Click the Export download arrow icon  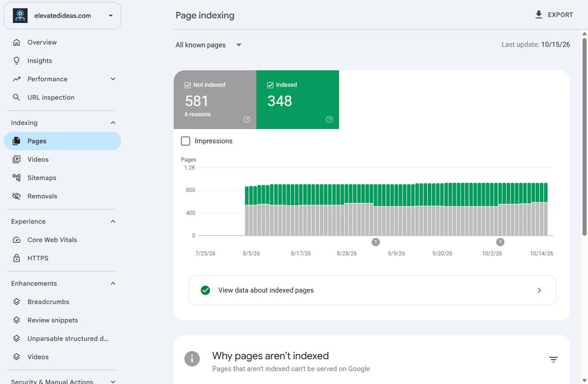pyautogui.click(x=538, y=14)
